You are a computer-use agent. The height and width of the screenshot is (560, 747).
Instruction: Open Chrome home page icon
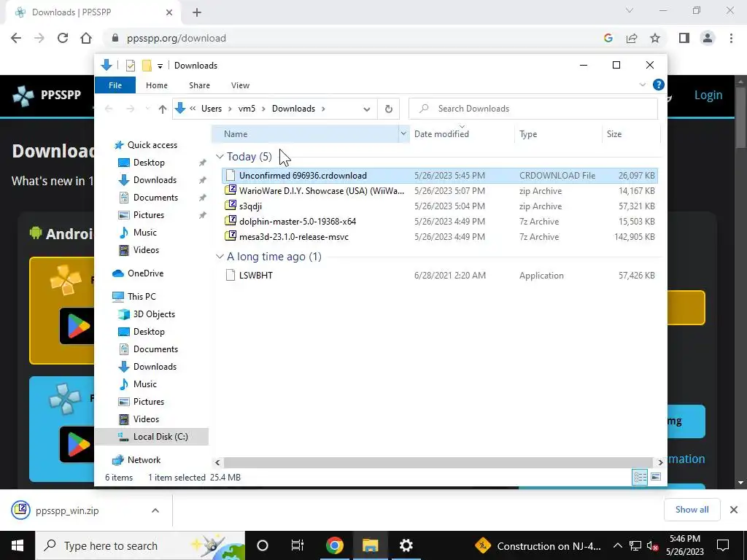(86, 38)
